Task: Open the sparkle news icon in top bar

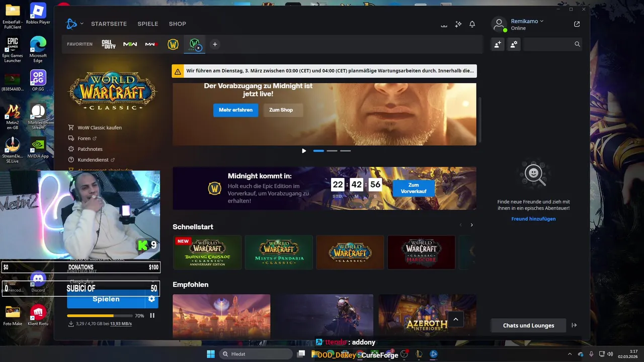Action: (x=458, y=24)
